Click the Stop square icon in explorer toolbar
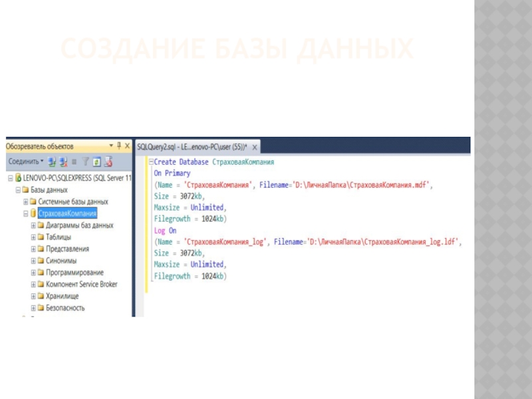This screenshot has width=532, height=399. pyautogui.click(x=74, y=162)
